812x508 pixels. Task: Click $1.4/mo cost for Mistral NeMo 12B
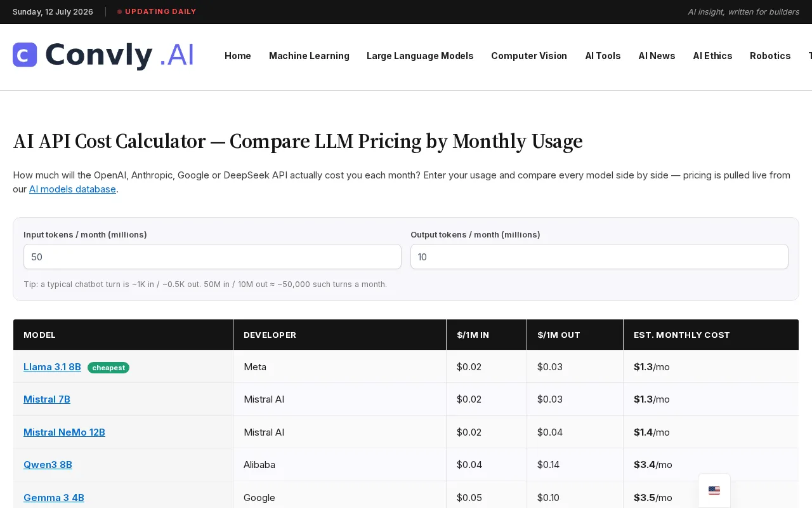(652, 432)
